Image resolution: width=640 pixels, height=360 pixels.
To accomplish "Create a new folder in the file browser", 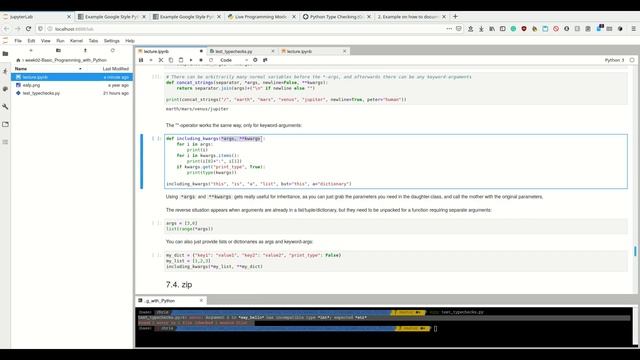I will 58,50.
